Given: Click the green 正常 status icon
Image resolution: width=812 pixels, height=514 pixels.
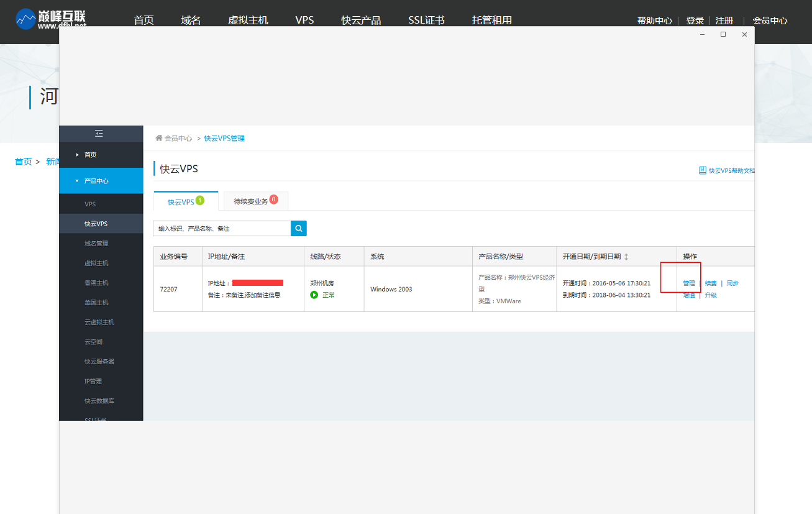Looking at the screenshot, I should (x=314, y=295).
